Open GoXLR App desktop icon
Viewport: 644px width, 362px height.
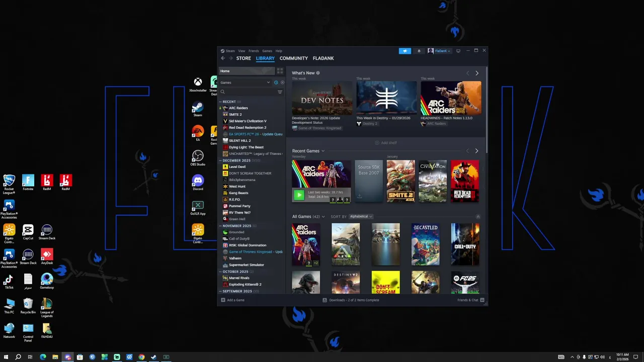(x=198, y=208)
